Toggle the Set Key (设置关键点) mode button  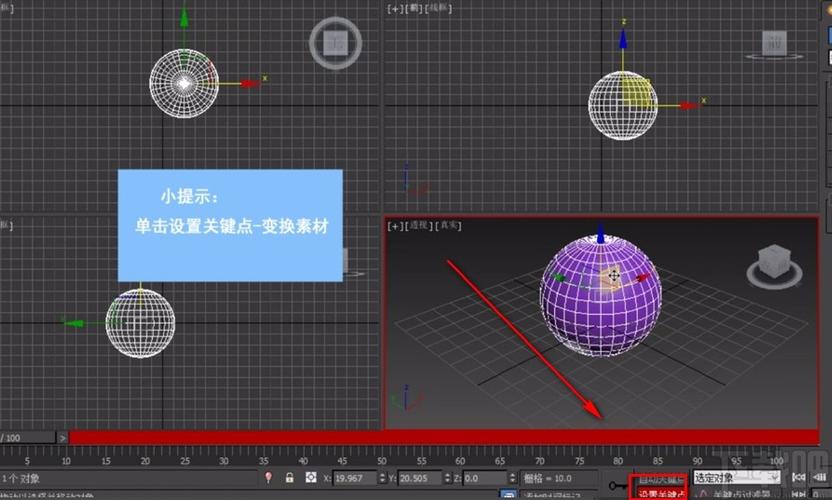click(660, 494)
